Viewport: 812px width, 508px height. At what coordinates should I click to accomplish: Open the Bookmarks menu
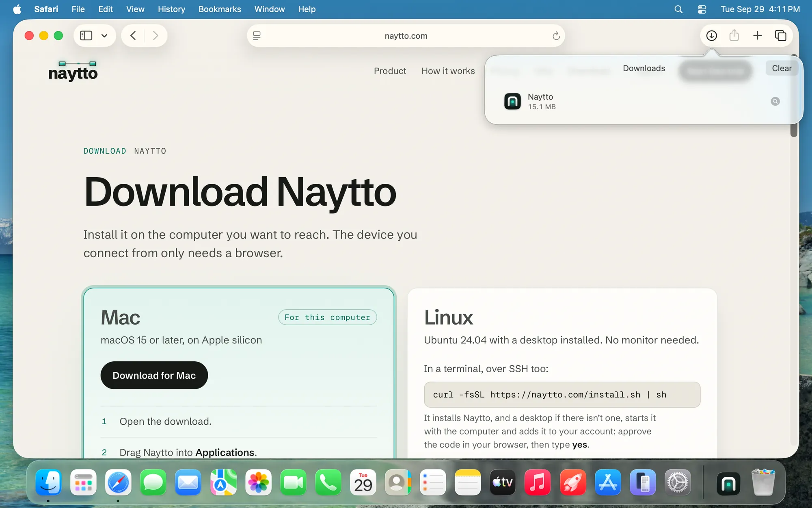tap(220, 9)
